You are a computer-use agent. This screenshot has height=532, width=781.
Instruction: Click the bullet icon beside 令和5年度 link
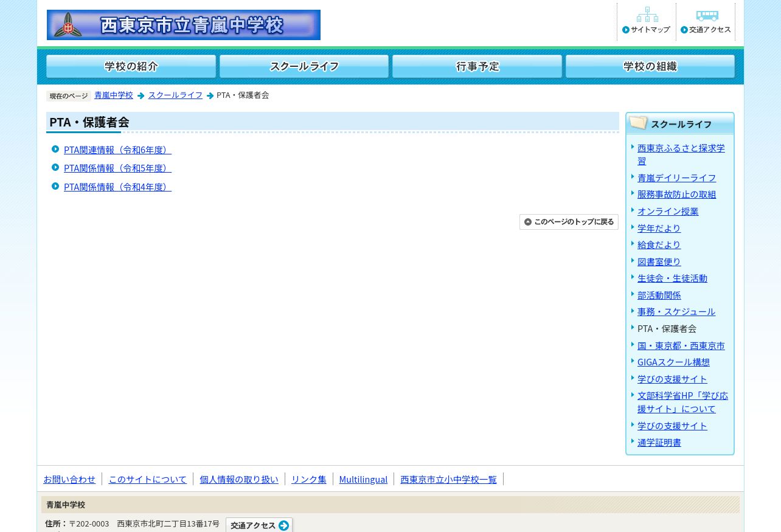click(x=55, y=167)
